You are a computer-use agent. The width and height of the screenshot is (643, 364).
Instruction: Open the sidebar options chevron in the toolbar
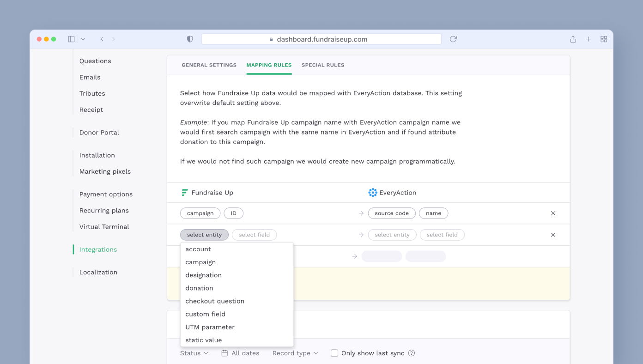click(x=83, y=39)
